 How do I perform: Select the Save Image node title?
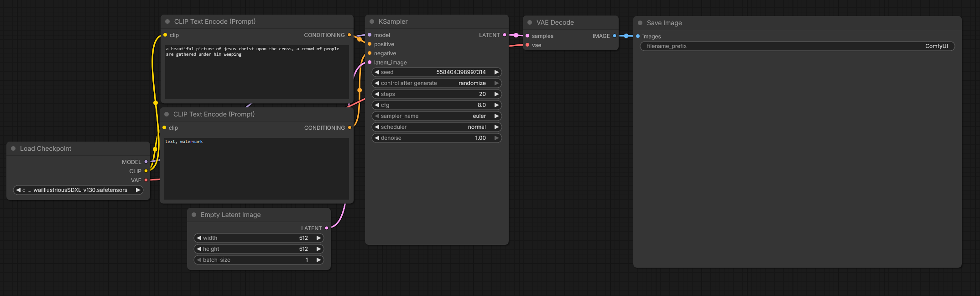pyautogui.click(x=664, y=23)
